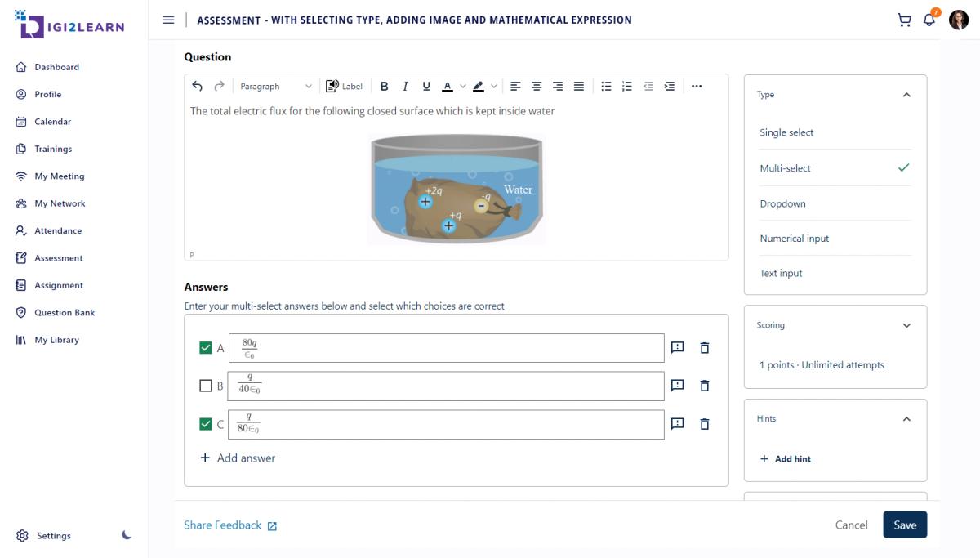Decrease indent of paragraph
Screen dimensions: 980x558
coord(648,86)
